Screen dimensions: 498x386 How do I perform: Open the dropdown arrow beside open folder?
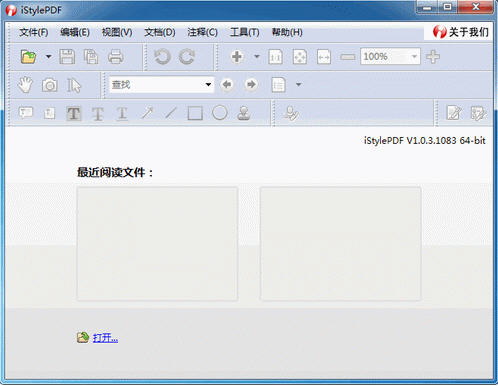[x=49, y=57]
